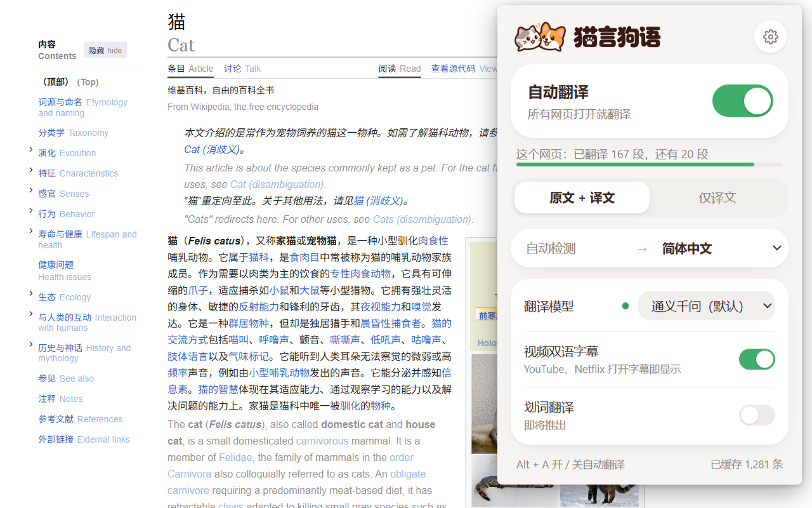Viewport: 812px width, 508px height.
Task: Go to 参考文献 References section
Action: click(x=81, y=419)
